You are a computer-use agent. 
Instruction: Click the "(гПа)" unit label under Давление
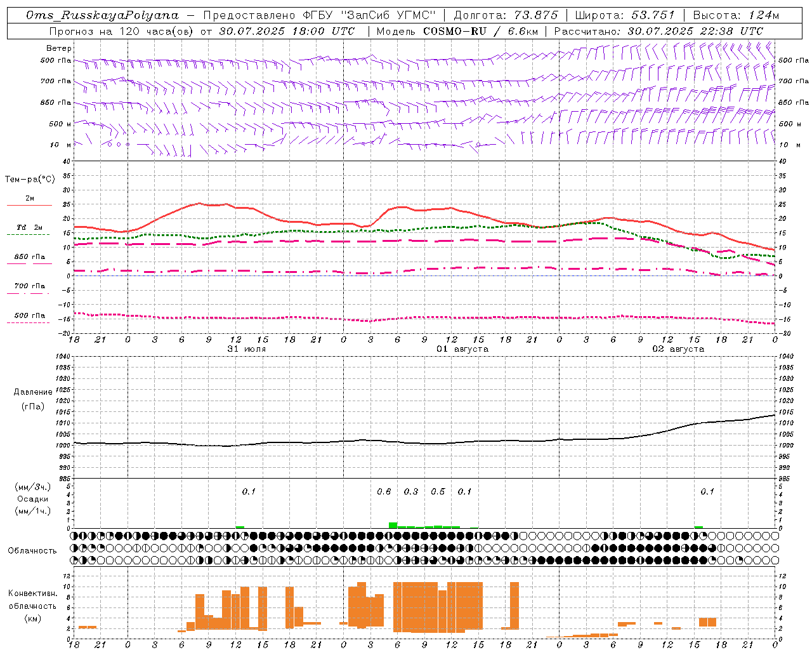[33, 407]
